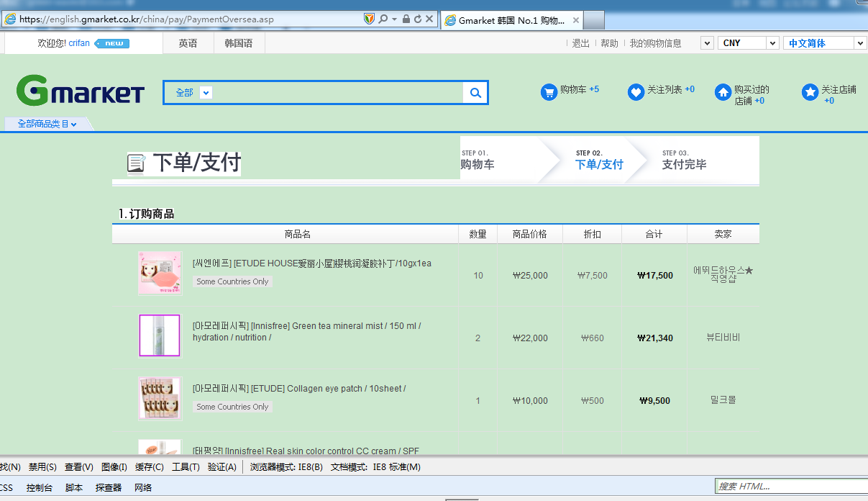Click the ETUDE Collagen eye patch thumbnail
Screen dimensions: 868x501
pyautogui.click(x=160, y=398)
